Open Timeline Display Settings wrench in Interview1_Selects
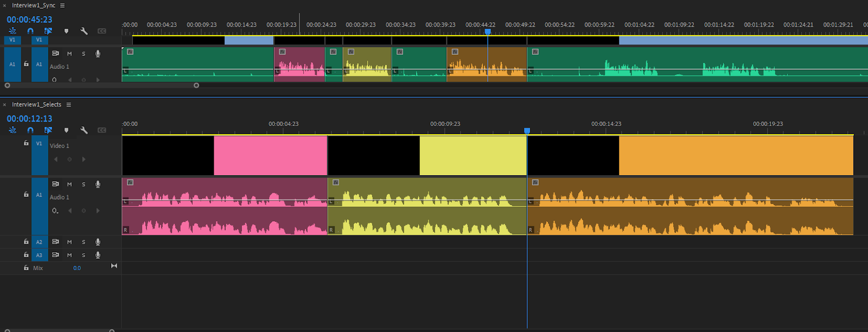This screenshot has width=868, height=332. [84, 130]
